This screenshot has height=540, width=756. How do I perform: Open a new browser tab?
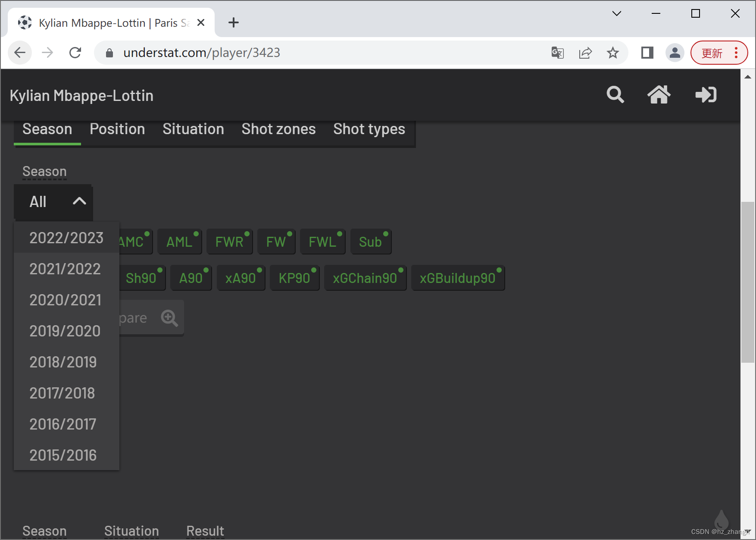[x=234, y=22]
